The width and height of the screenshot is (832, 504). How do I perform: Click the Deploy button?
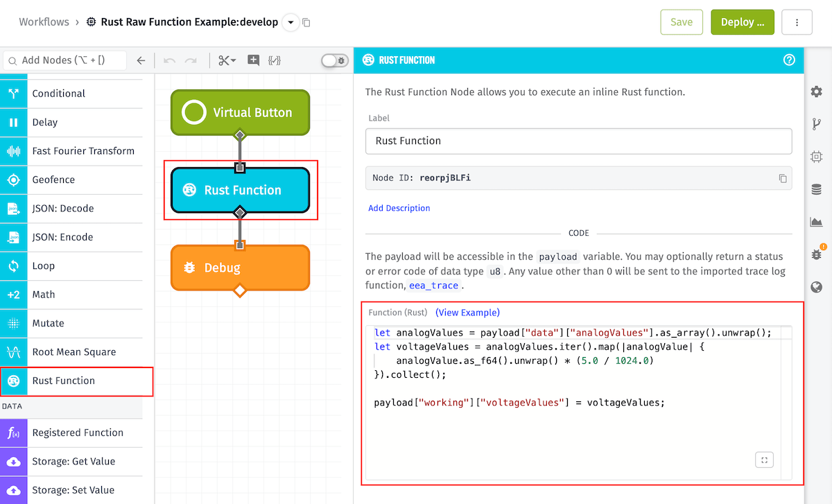tap(742, 21)
